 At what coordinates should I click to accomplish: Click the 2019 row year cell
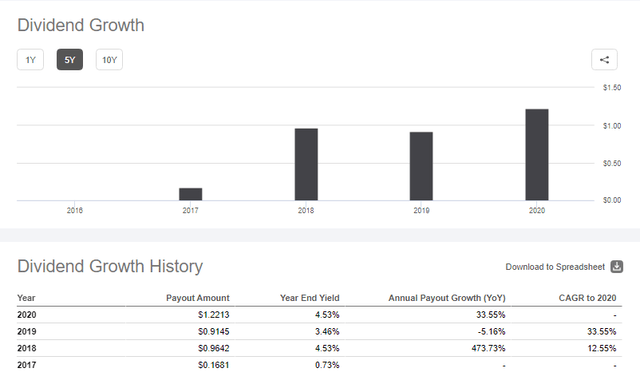pos(27,331)
